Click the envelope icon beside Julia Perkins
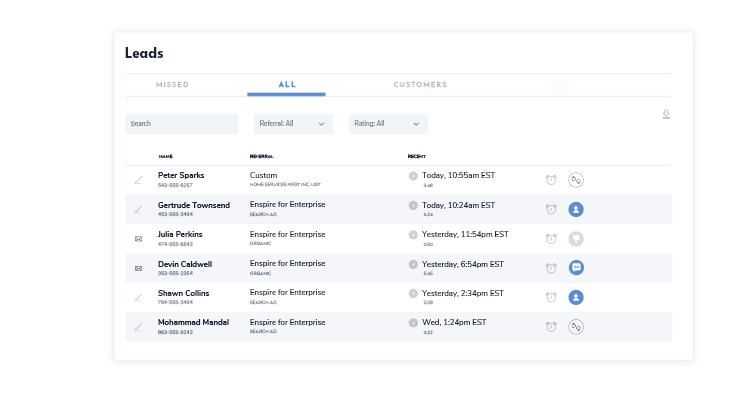746x401 pixels. click(x=139, y=239)
